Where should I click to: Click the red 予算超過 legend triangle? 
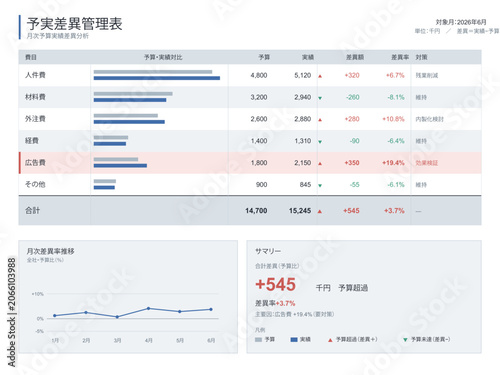pyautogui.click(x=330, y=340)
